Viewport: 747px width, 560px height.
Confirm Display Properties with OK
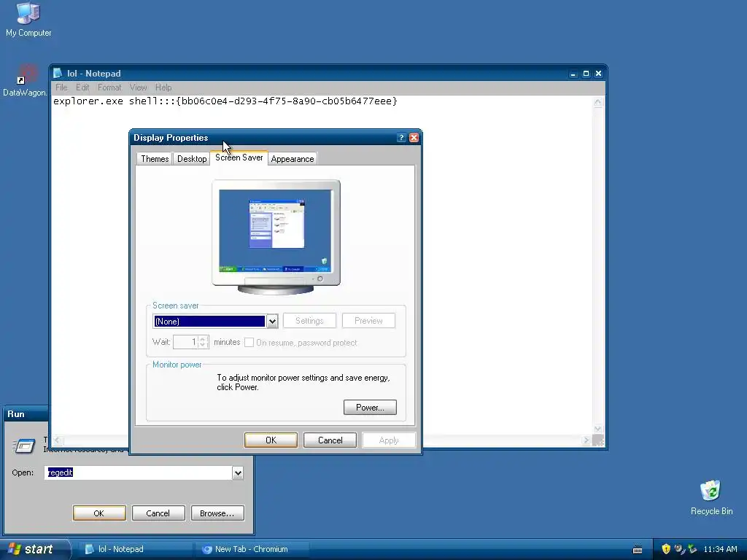point(271,440)
